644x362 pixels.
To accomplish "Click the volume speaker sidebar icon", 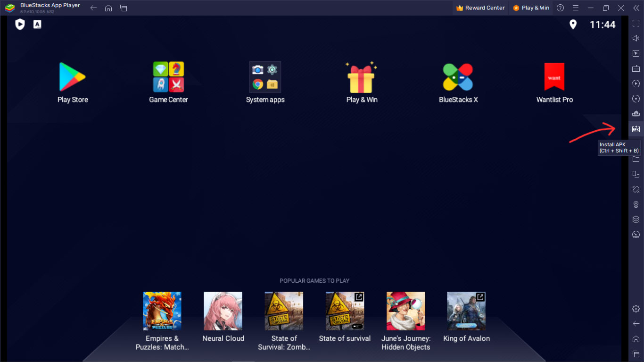I will pyautogui.click(x=636, y=38).
